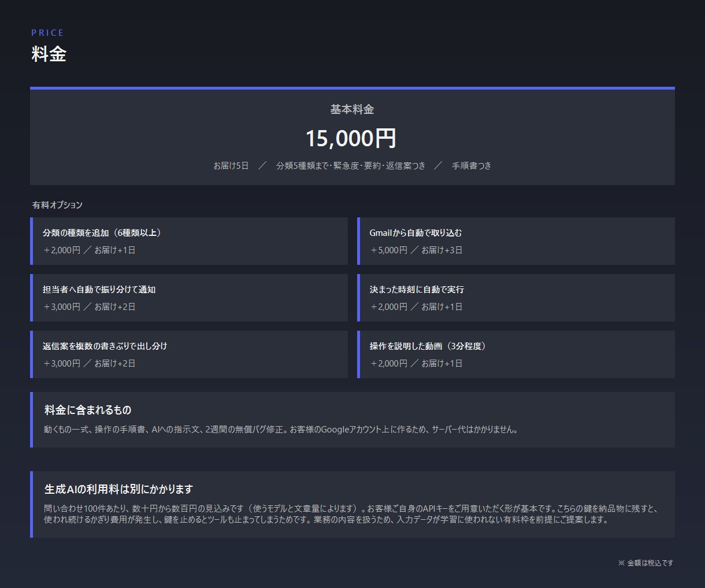705x588 pixels.
Task: Click the 手順書つき text
Action: (472, 166)
